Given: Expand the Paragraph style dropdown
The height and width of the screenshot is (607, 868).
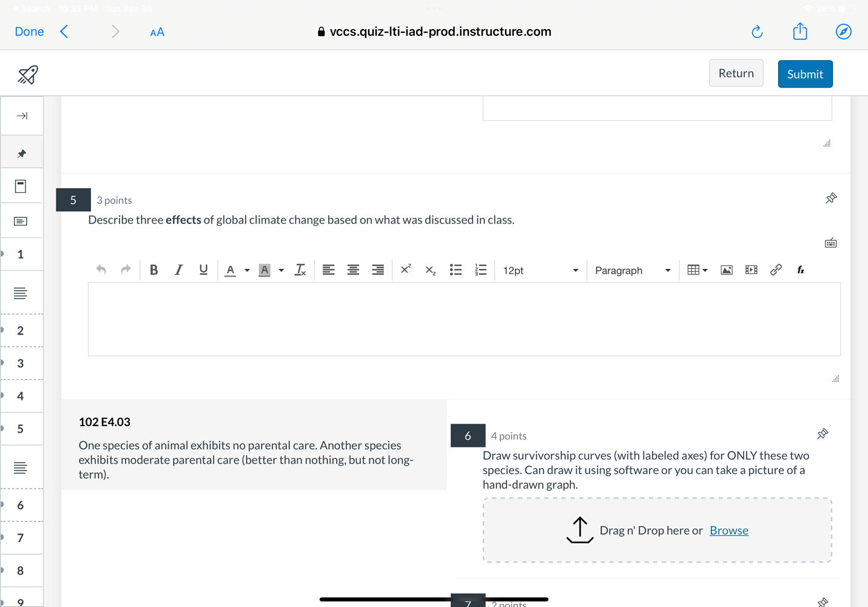Looking at the screenshot, I should click(632, 271).
